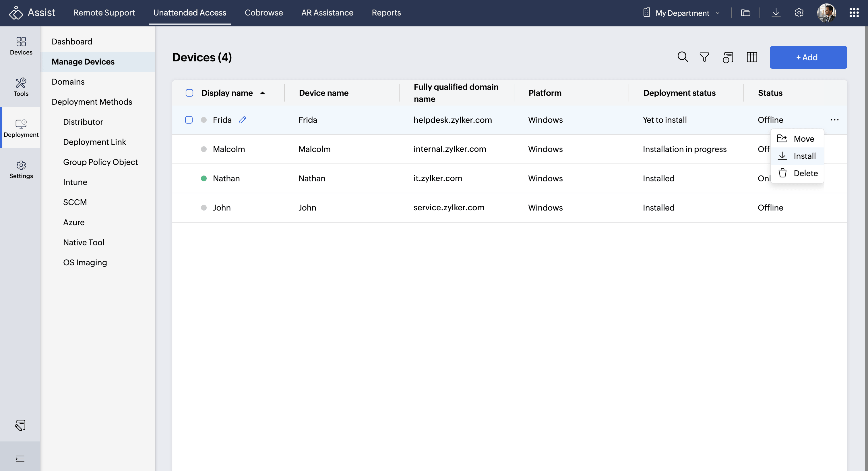Click the three-dot menu on Frida row
This screenshot has width=868, height=471.
tap(834, 120)
